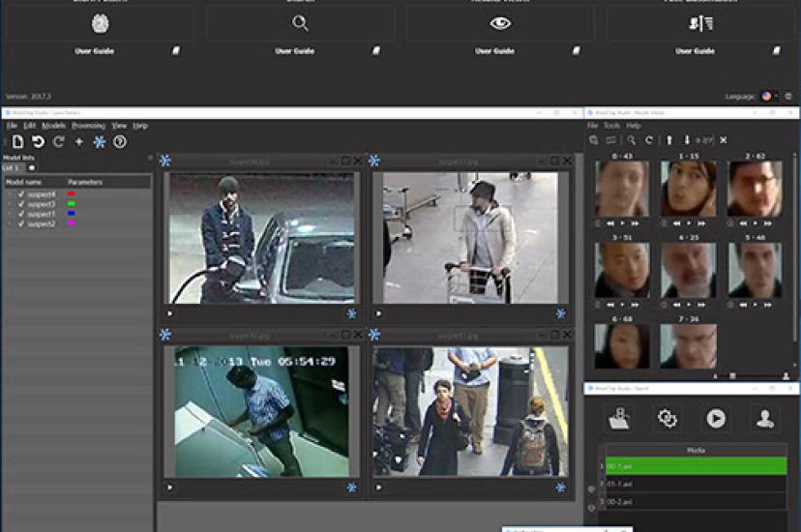
Task: Click the new document icon in Learn Pattern toolbar
Action: (17, 141)
